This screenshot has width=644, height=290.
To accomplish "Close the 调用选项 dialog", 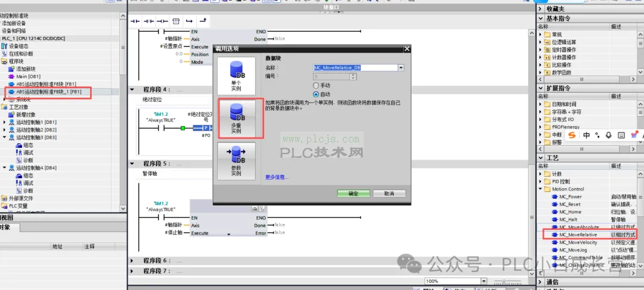I will click(407, 48).
